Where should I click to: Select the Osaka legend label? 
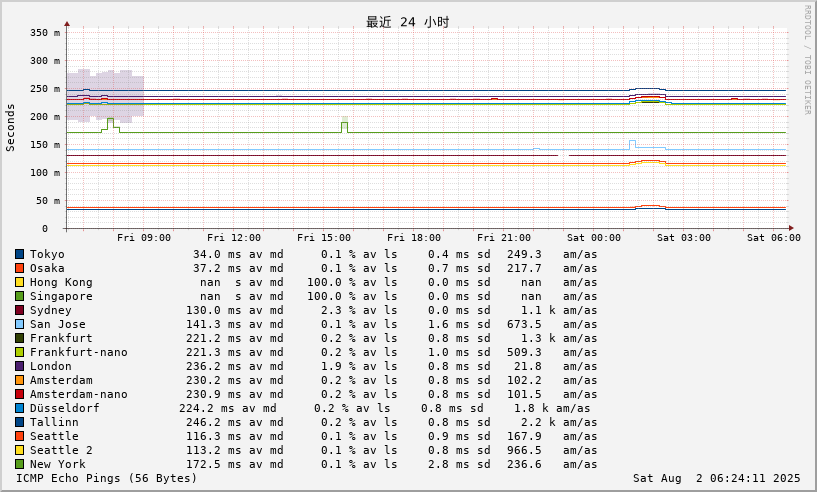coord(47,268)
